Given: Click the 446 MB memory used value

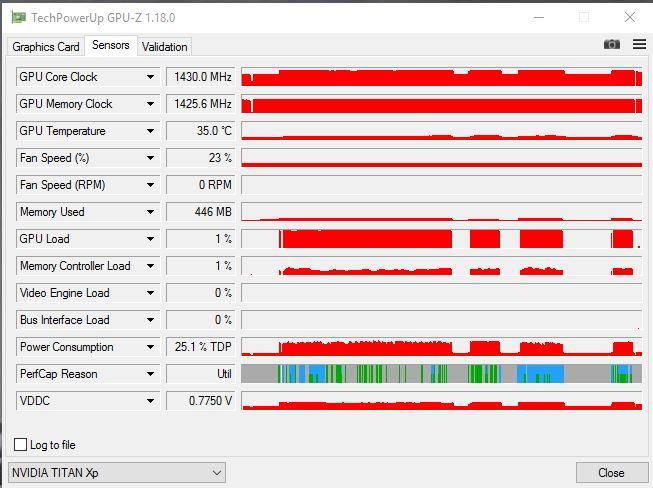Looking at the screenshot, I should coord(201,212).
